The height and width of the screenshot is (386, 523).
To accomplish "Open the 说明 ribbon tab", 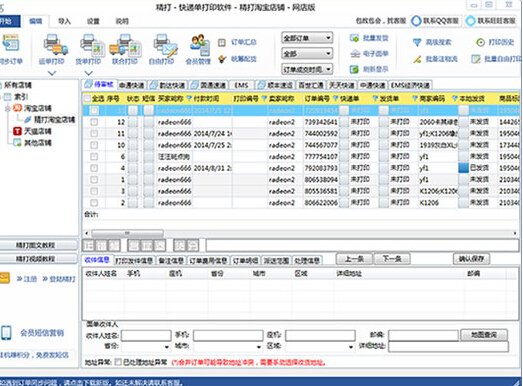I will pos(122,21).
